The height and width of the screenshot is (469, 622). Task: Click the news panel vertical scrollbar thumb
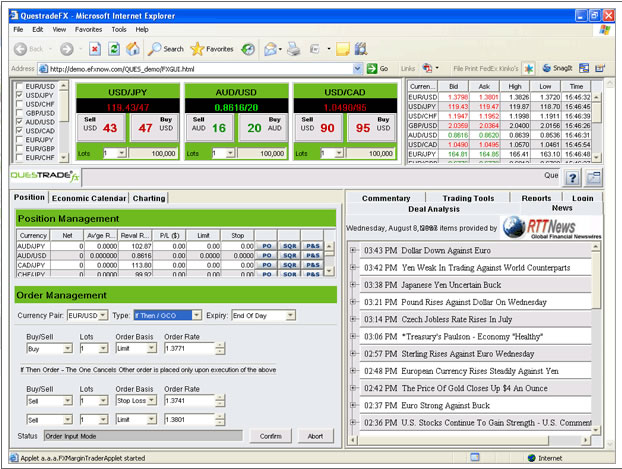(595, 279)
